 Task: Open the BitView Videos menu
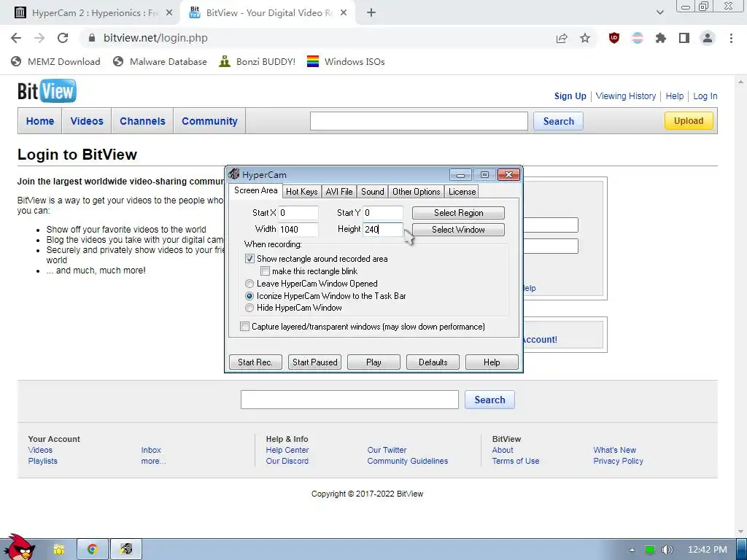tap(87, 121)
